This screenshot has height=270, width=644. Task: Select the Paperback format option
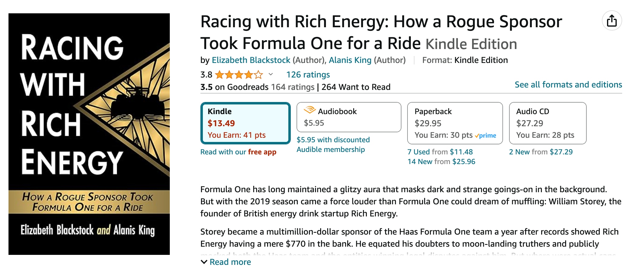(455, 123)
